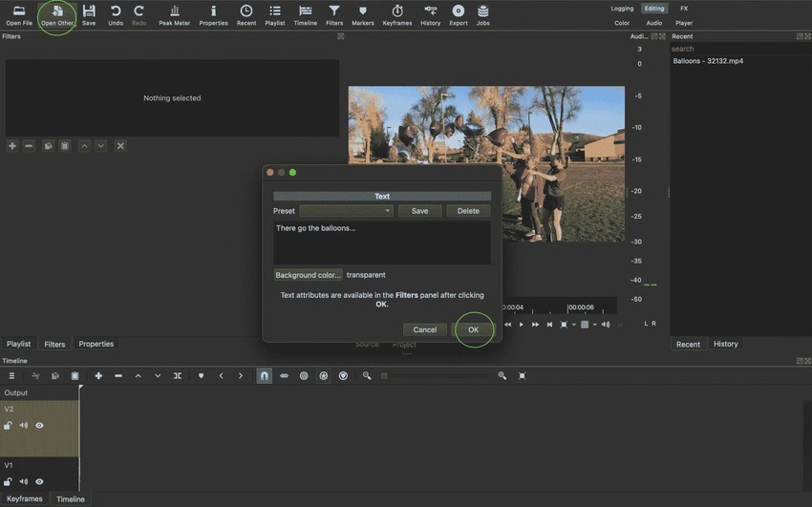Confirm the Text dialog with OK
The image size is (812, 507).
473,329
